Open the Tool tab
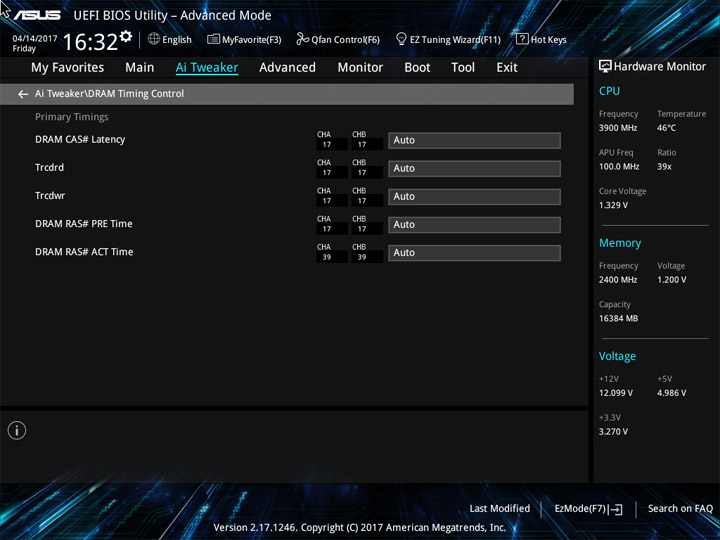Image resolution: width=720 pixels, height=540 pixels. click(x=463, y=68)
